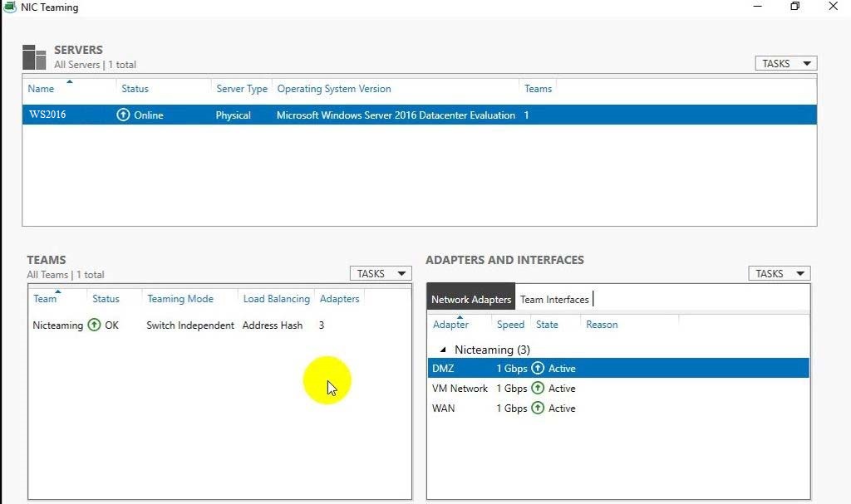This screenshot has height=504, width=851.
Task: Click the OK status icon for Nicteaming team
Action: pos(95,325)
